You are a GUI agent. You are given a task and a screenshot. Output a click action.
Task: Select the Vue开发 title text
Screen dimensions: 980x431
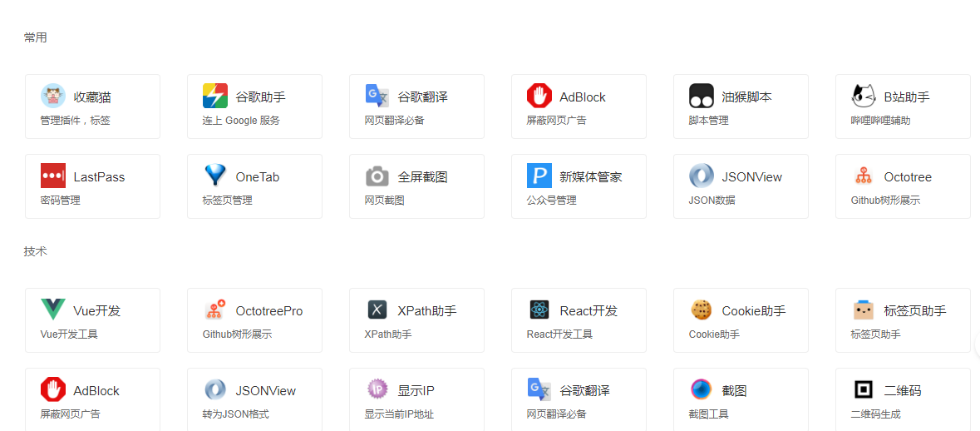97,311
